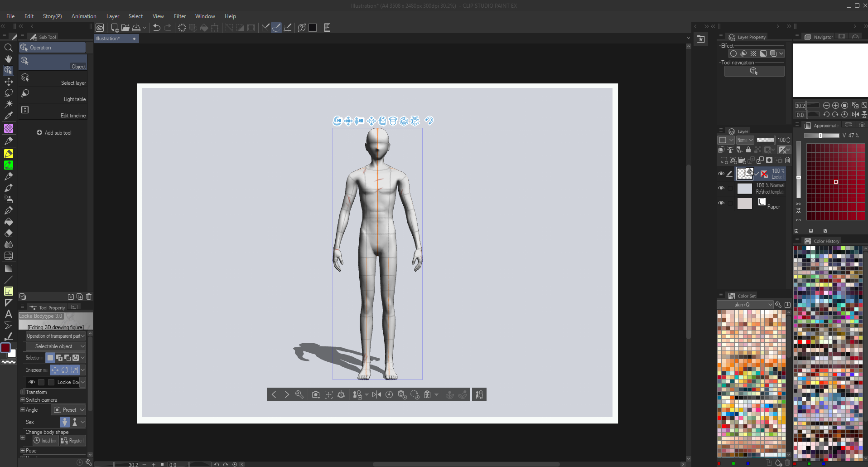Open the Angle Preset dropdown

tap(69, 410)
